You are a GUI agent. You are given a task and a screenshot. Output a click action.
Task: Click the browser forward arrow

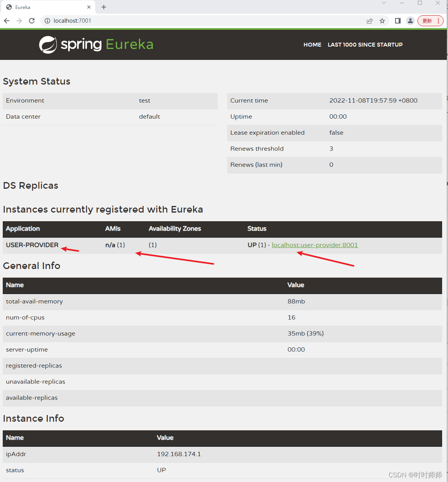[19, 21]
